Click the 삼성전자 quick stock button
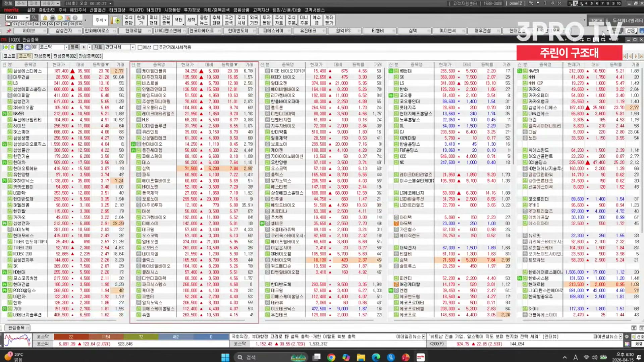 point(64,31)
